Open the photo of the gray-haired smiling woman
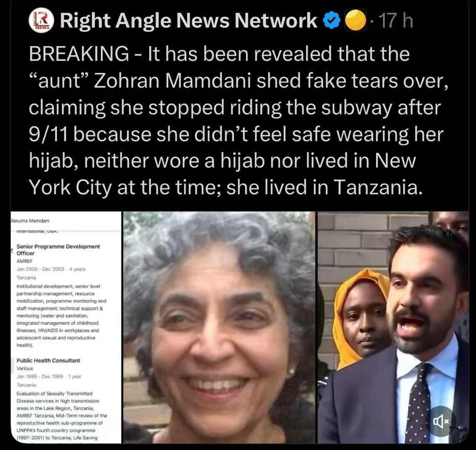 [219, 328]
